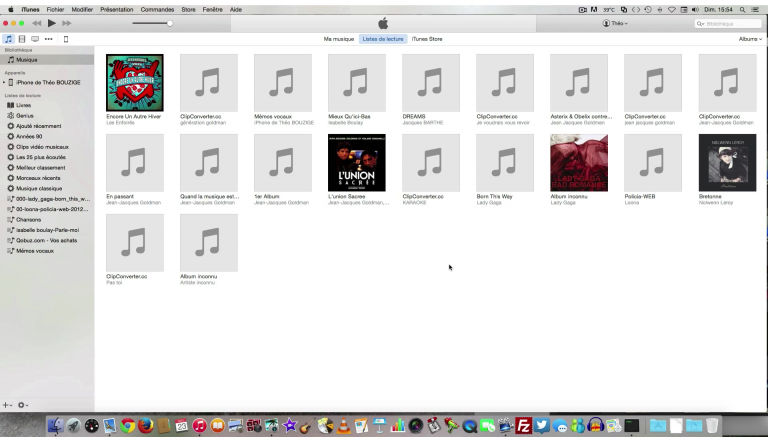Open Google Chrome from the Dock
Viewport: 768px width, 437px height.
coord(128,425)
